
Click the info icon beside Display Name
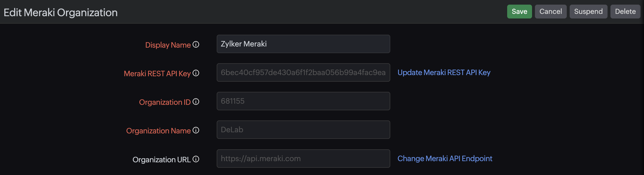coord(196,44)
